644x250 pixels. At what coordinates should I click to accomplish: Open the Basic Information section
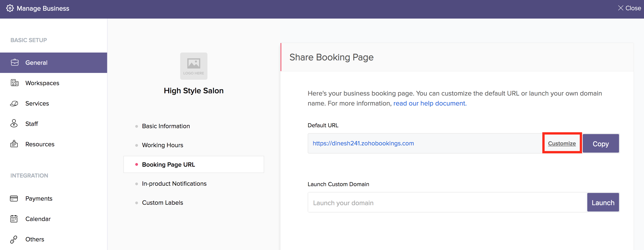coord(166,126)
